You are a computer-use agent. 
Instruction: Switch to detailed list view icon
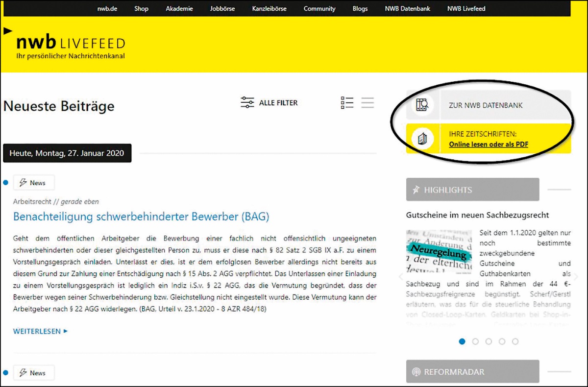pyautogui.click(x=347, y=102)
